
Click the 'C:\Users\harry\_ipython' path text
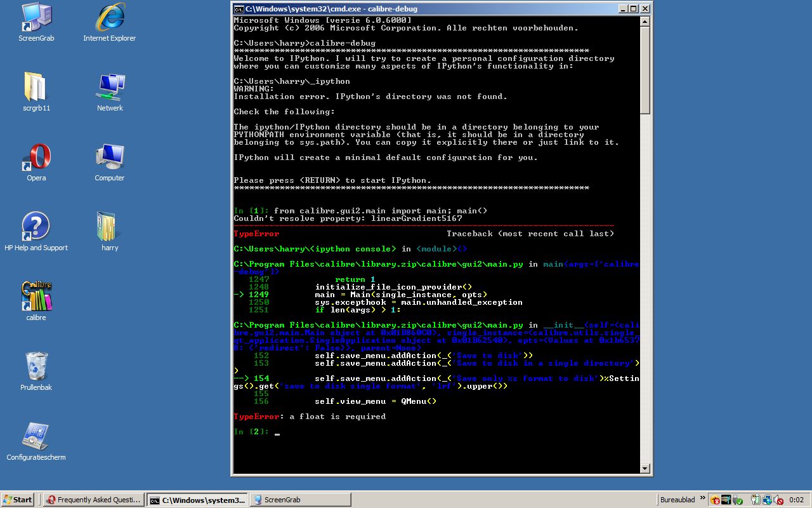pos(292,81)
